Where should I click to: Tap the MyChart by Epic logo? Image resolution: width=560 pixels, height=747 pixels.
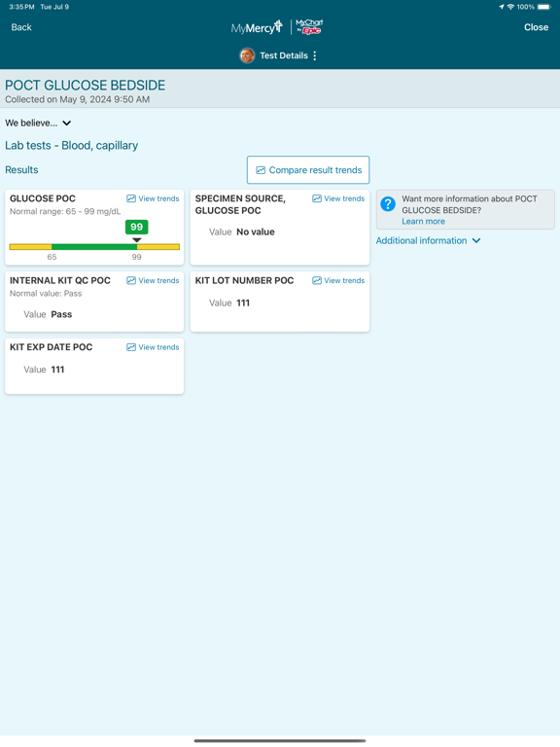pyautogui.click(x=309, y=26)
